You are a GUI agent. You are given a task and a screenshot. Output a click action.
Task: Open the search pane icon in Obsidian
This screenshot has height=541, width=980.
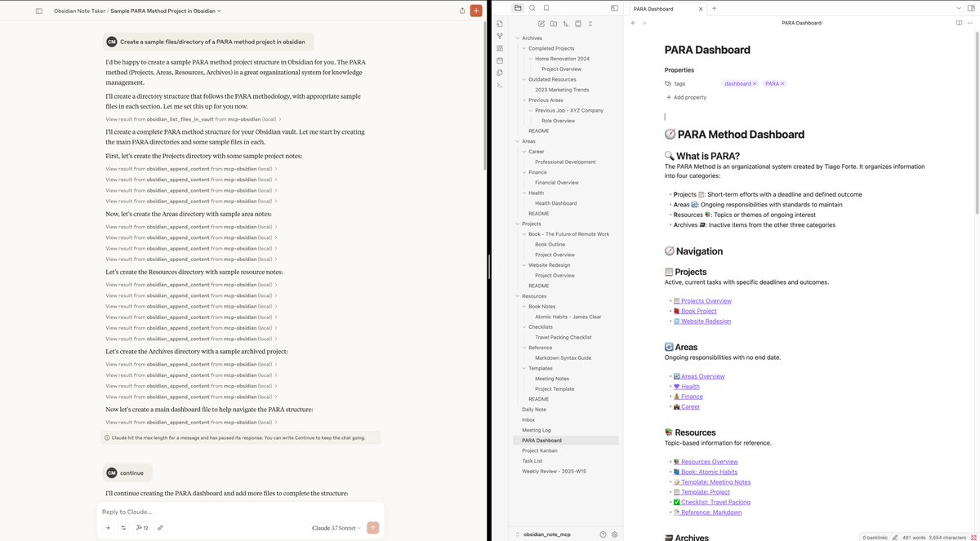coord(532,8)
